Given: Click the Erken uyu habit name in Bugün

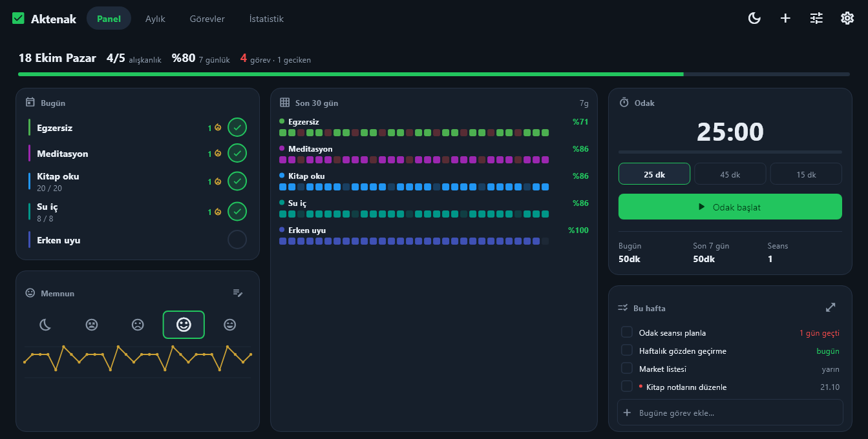Looking at the screenshot, I should point(58,240).
